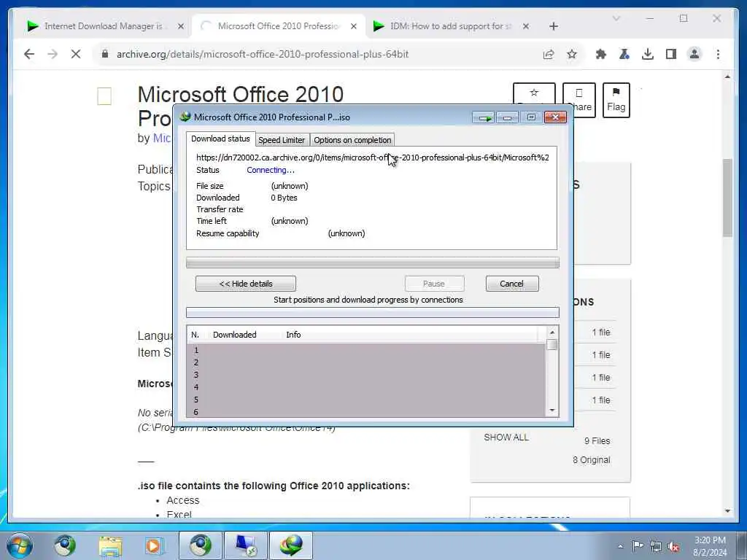Open the file explorer folder taskbar icon
This screenshot has height=560, width=747.
pyautogui.click(x=111, y=545)
